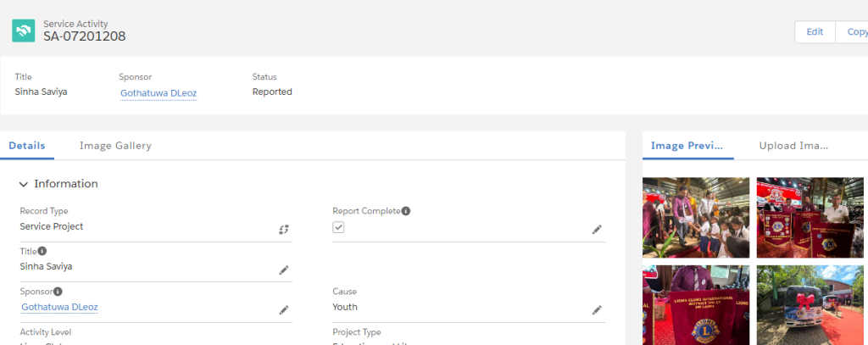
Task: Open Report Complete info tooltip icon
Action: [406, 211]
